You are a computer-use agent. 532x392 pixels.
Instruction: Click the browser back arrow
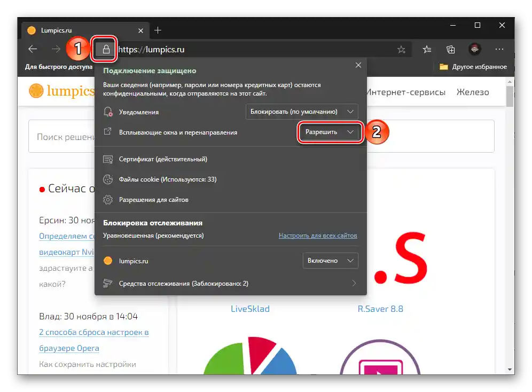pyautogui.click(x=33, y=49)
